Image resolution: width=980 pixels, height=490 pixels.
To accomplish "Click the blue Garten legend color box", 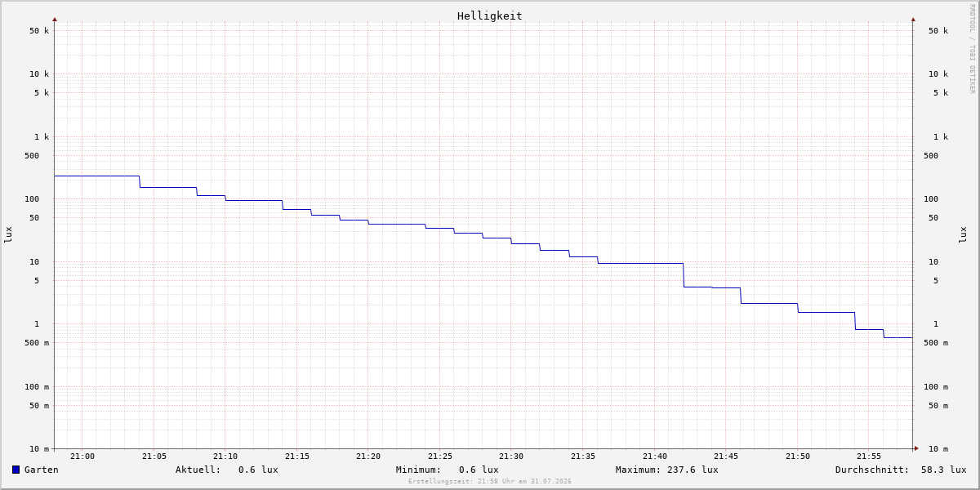I will click(x=16, y=470).
